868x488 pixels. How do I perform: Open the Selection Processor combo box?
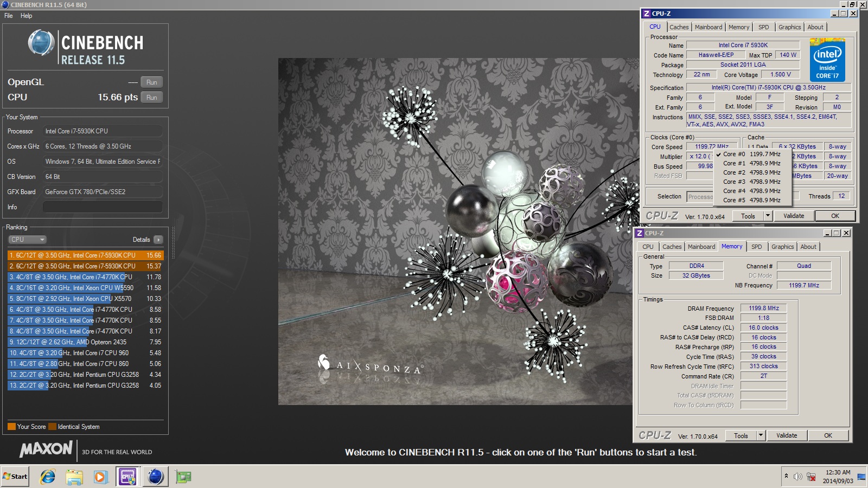pos(700,197)
